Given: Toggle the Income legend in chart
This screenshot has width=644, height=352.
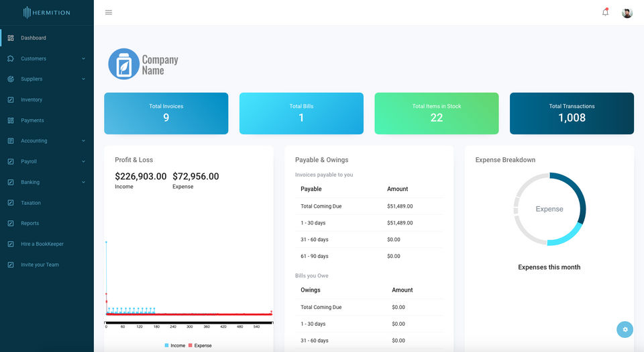Looking at the screenshot, I should pyautogui.click(x=175, y=345).
